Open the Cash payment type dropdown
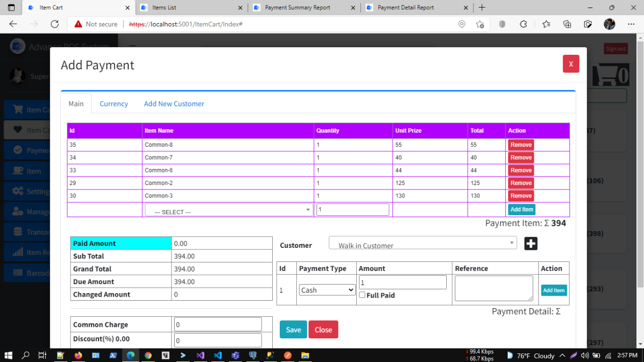The width and height of the screenshot is (644, 362). coord(327,290)
